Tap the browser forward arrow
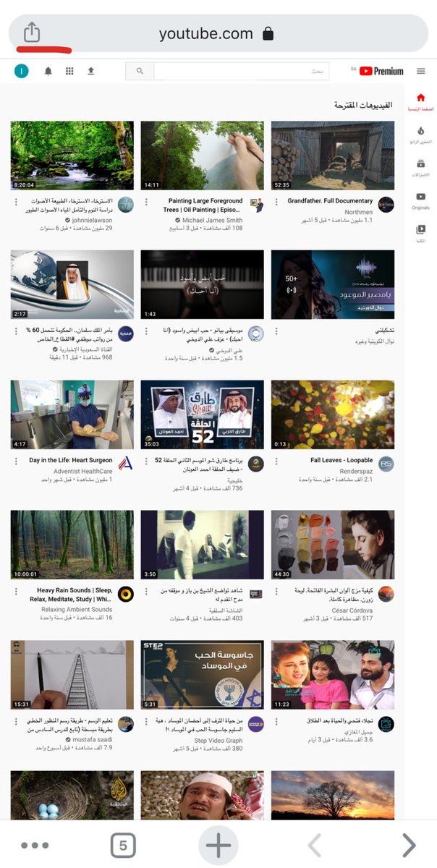The height and width of the screenshot is (868, 437). click(409, 845)
